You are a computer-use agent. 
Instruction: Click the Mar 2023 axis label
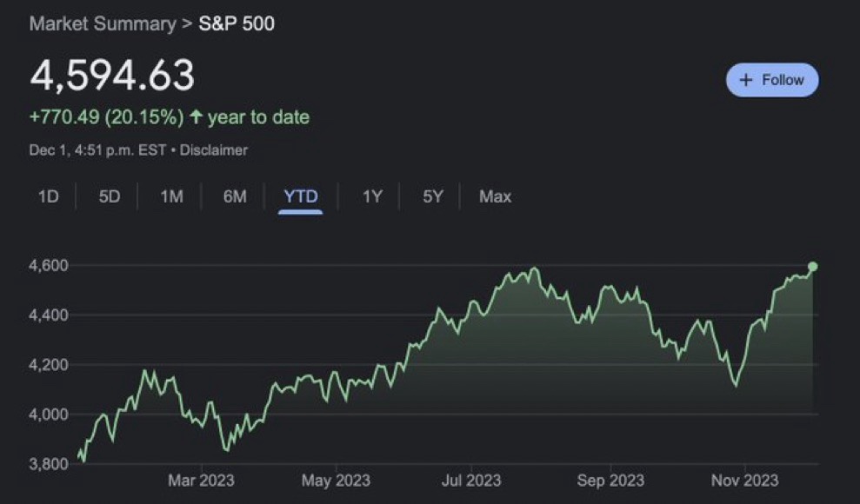[201, 481]
